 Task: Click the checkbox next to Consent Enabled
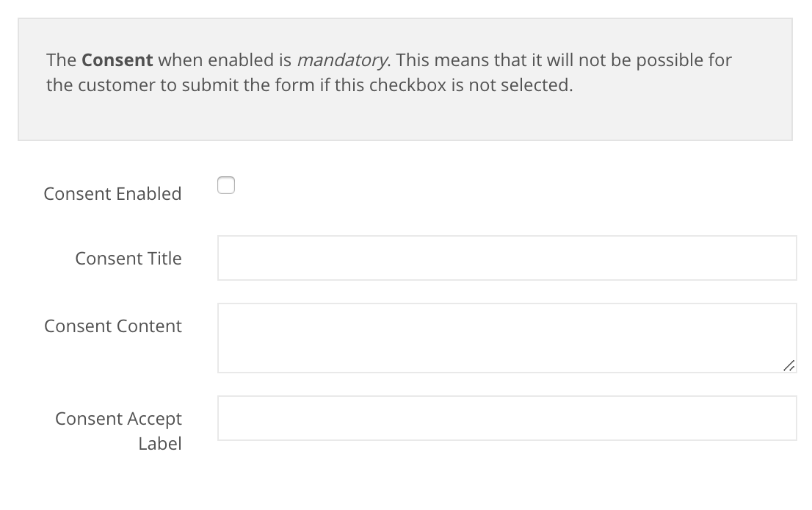225,185
